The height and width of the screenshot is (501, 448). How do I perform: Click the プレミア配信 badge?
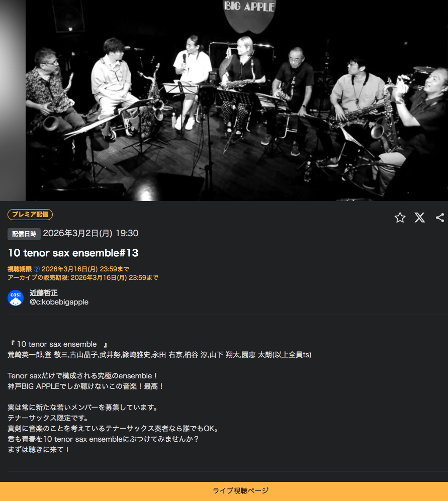click(30, 215)
